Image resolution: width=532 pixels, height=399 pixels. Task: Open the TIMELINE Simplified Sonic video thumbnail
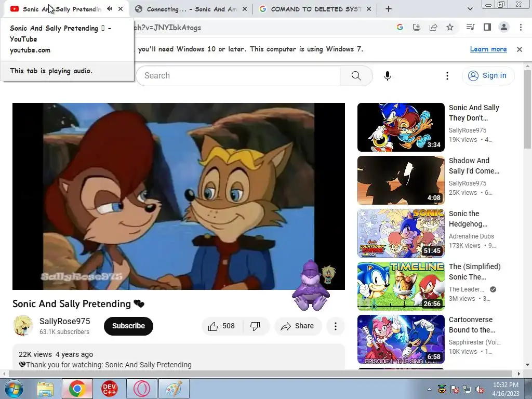tap(401, 286)
